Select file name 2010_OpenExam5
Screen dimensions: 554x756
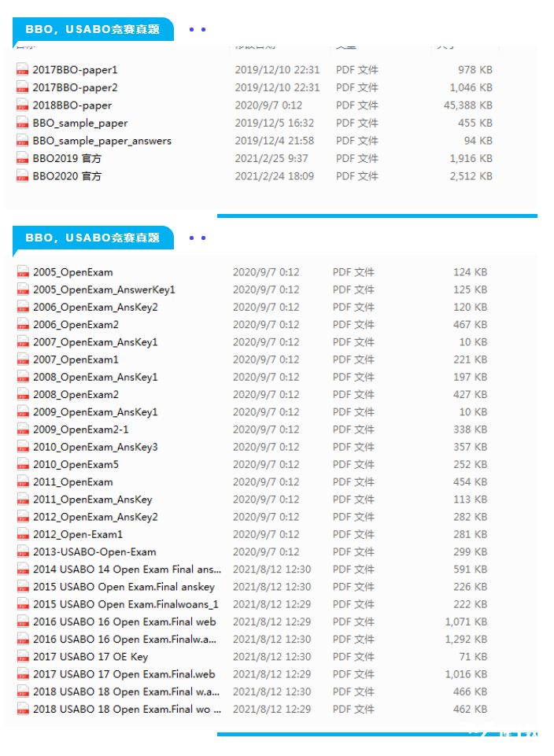click(76, 465)
